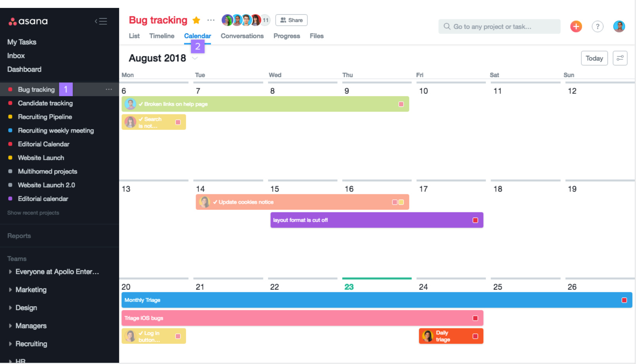Screen dimensions: 636x364
Task: Open layout format is cut off task
Action: coord(377,220)
